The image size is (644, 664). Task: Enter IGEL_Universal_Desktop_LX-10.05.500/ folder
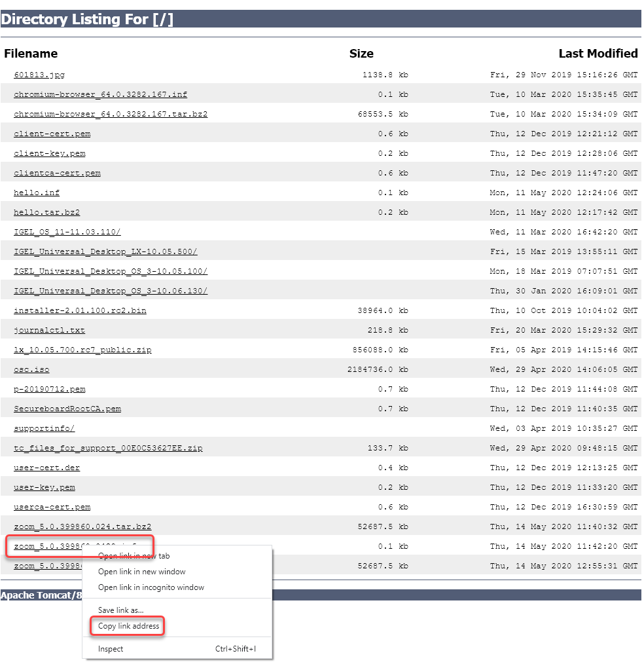click(105, 251)
